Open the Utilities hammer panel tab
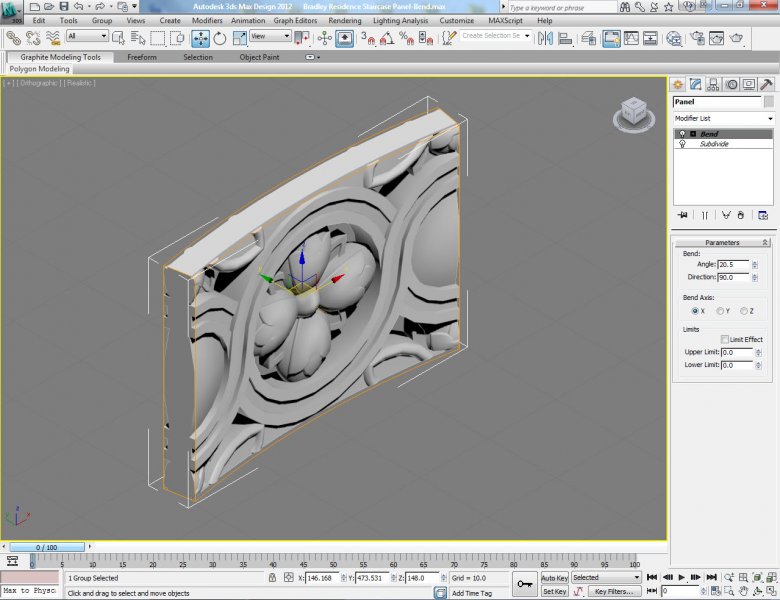Screen dimensions: 780x600 (767, 85)
